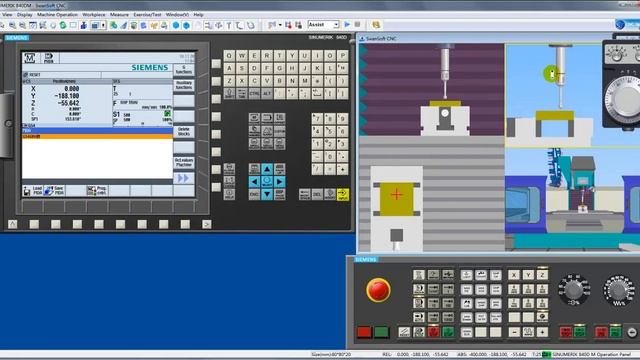Adjust the spindle override rotary knob
This screenshot has width=640, height=360.
(573, 289)
